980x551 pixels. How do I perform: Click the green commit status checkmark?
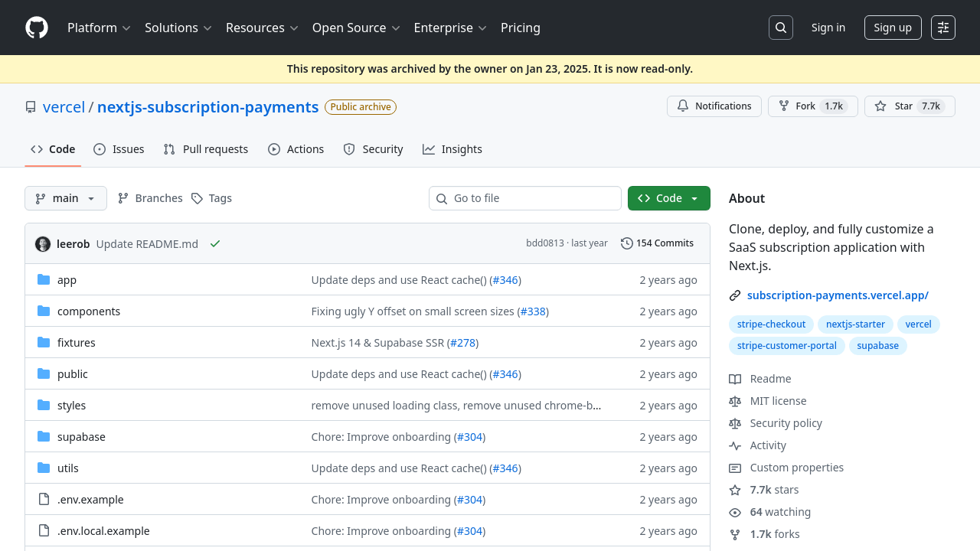(x=215, y=243)
